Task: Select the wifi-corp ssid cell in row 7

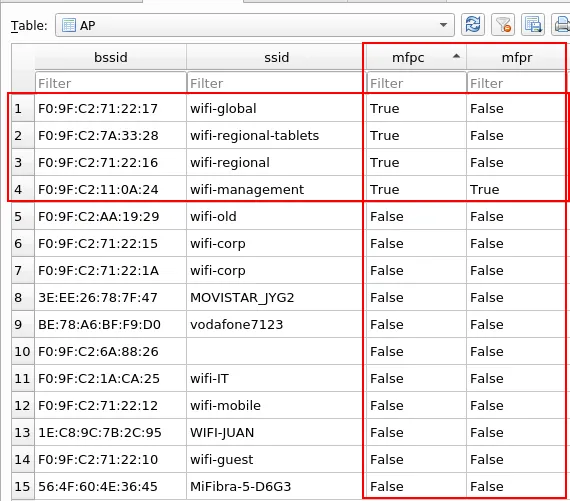Action: 276,270
